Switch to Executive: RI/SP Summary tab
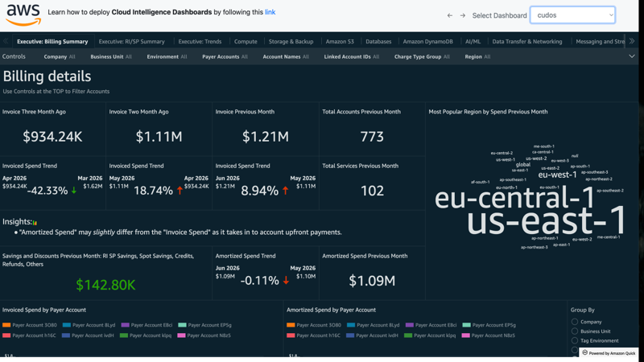Screen dimensions: 644x362 click(131, 42)
